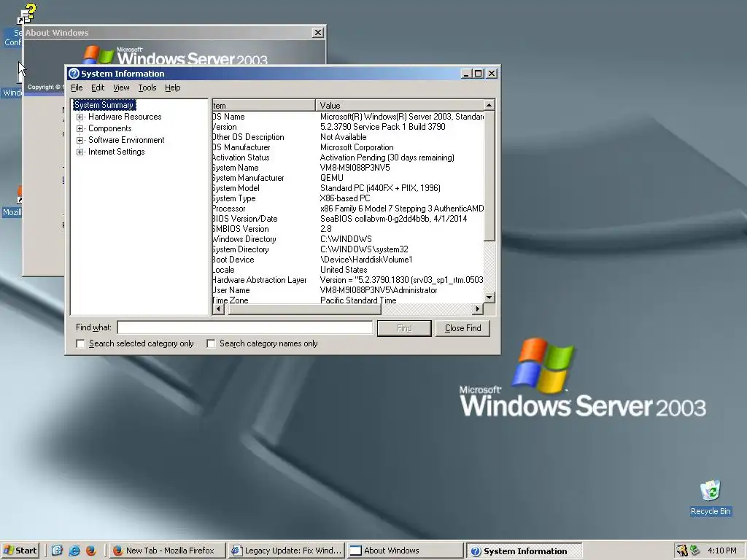This screenshot has width=747, height=560.
Task: Click in the Find what field
Action: [x=245, y=327]
